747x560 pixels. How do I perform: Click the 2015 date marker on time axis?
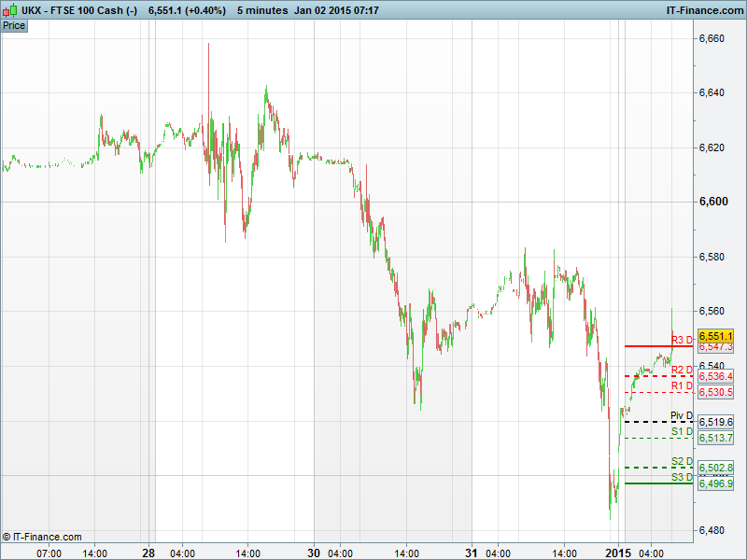click(x=619, y=553)
